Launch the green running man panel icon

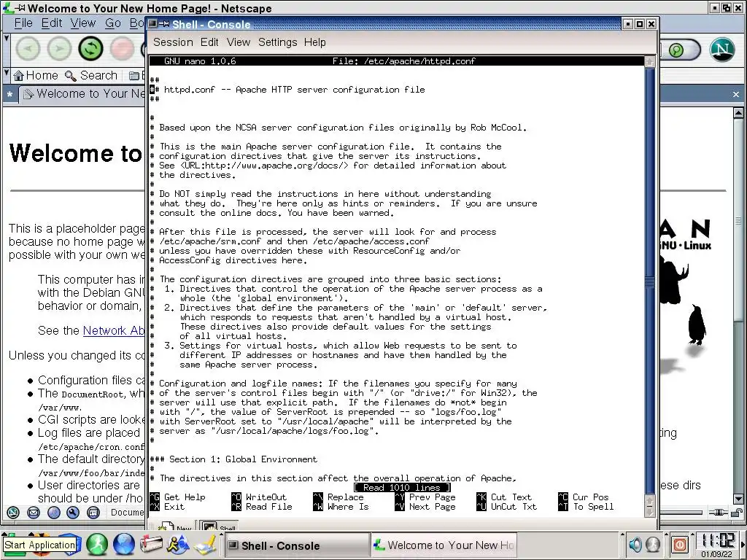(97, 545)
